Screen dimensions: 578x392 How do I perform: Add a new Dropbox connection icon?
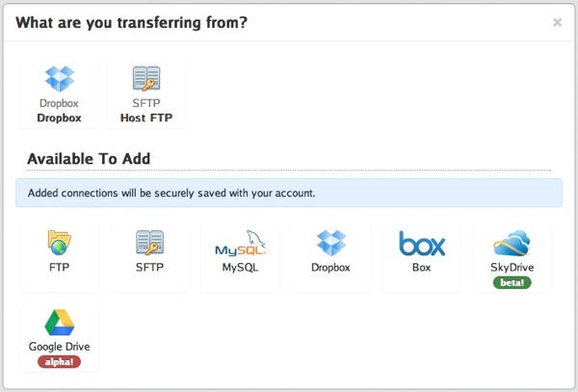coord(331,243)
